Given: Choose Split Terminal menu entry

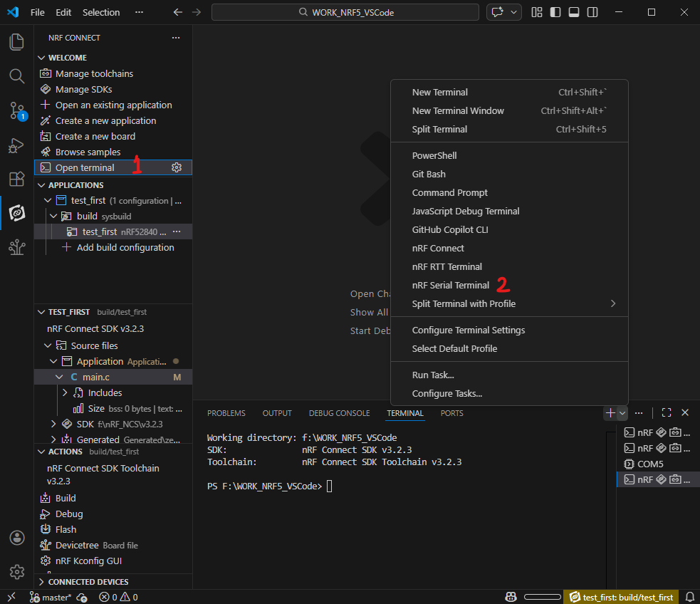Looking at the screenshot, I should click(x=509, y=130).
